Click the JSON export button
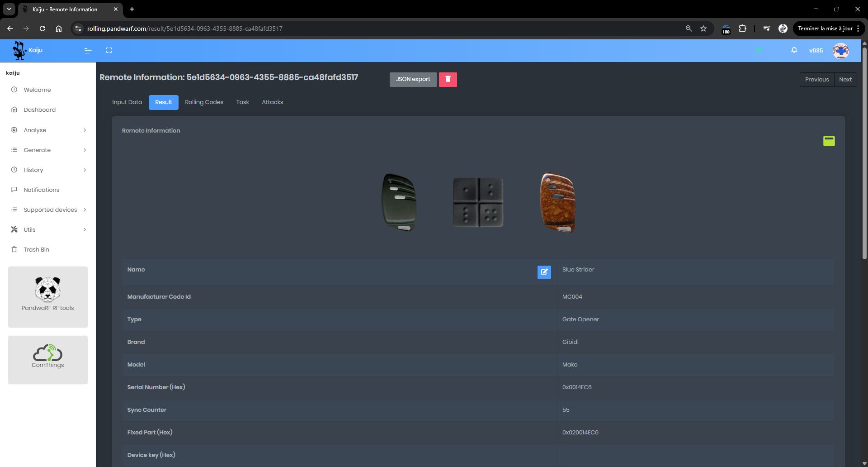The height and width of the screenshot is (467, 868). (413, 79)
